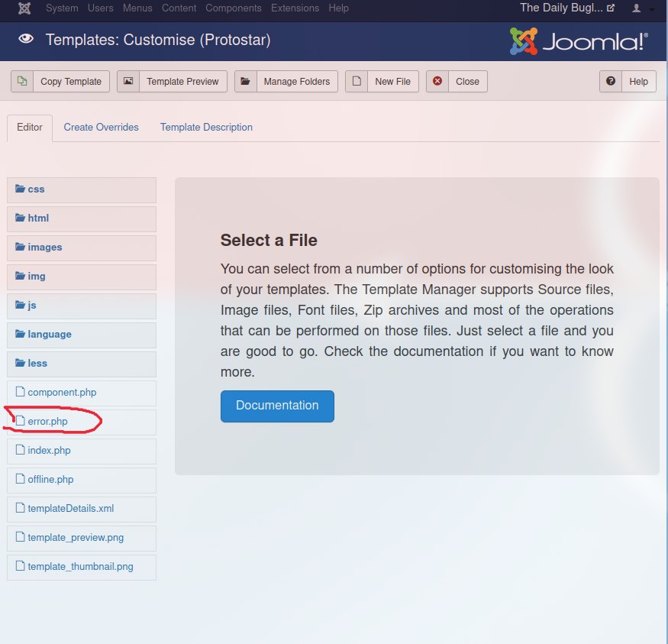
Task: Click the Copy Template icon
Action: [x=22, y=81]
